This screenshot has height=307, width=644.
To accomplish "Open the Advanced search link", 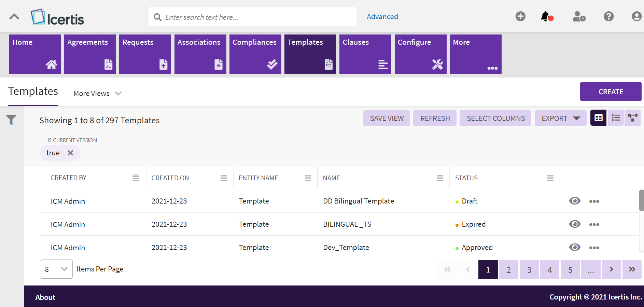I will (382, 17).
